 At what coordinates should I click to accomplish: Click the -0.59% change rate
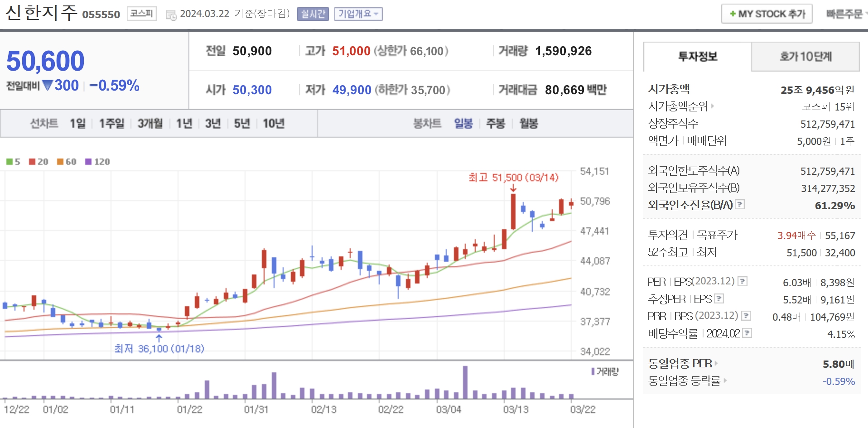115,85
